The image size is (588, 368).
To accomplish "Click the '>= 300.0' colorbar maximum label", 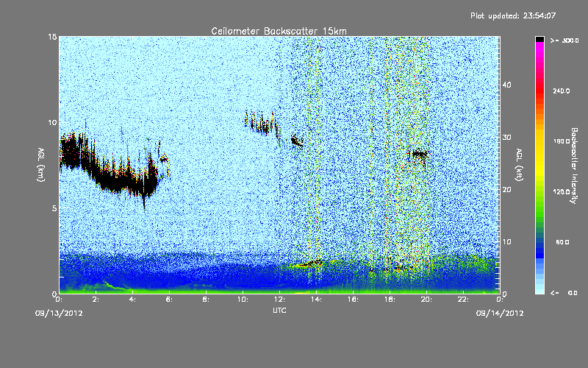I will click(x=564, y=40).
